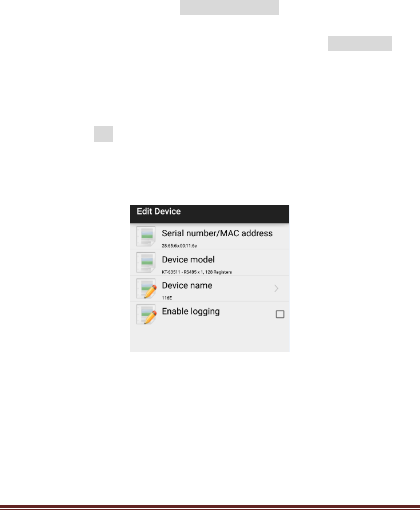Tap the Enable logging label
The height and width of the screenshot is (510, 420).
[191, 312]
